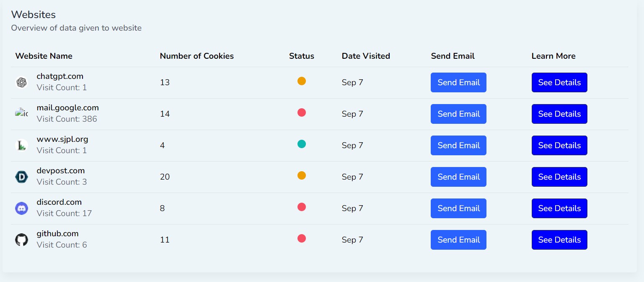This screenshot has width=644, height=282.
Task: Select the www.sjpl.org favicon
Action: (x=21, y=146)
